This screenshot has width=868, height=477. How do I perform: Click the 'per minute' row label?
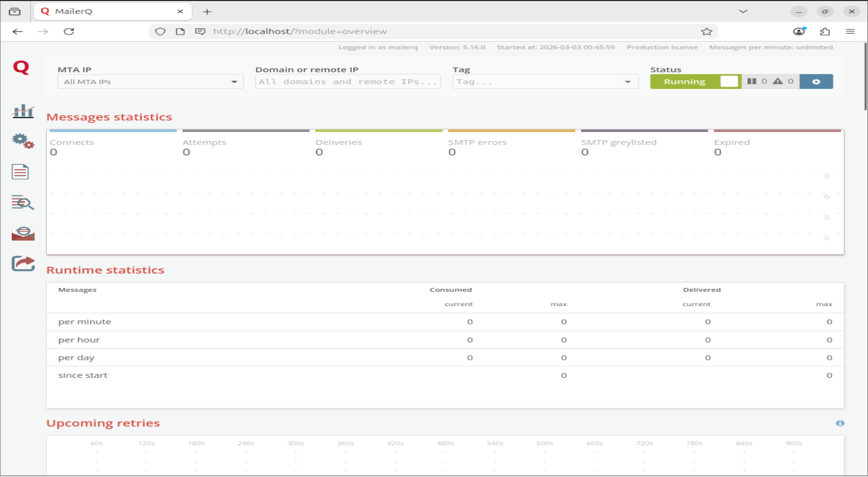pyautogui.click(x=85, y=322)
